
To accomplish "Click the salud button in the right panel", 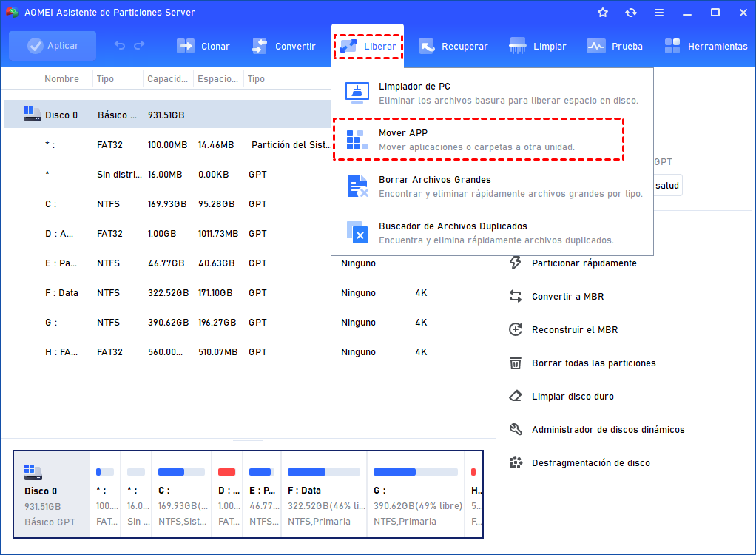I will [667, 186].
